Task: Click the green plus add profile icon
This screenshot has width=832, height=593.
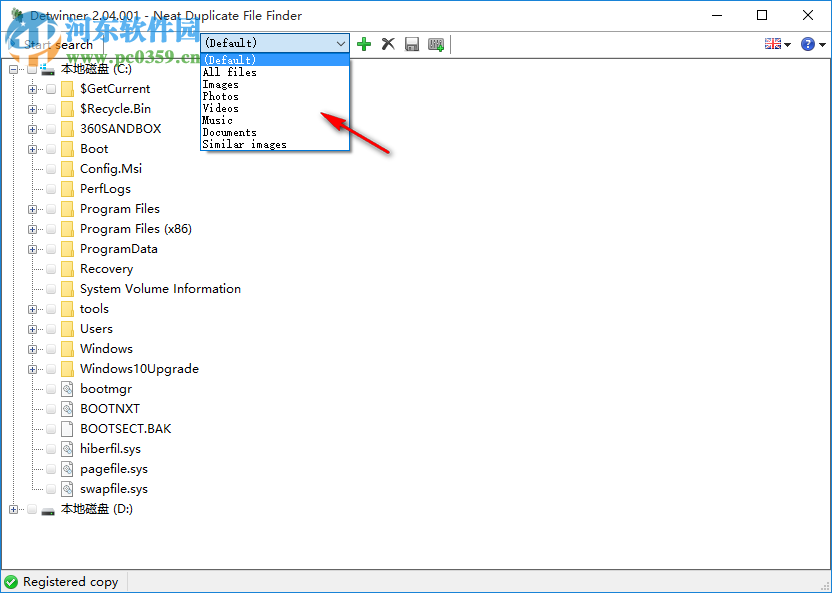Action: [364, 44]
